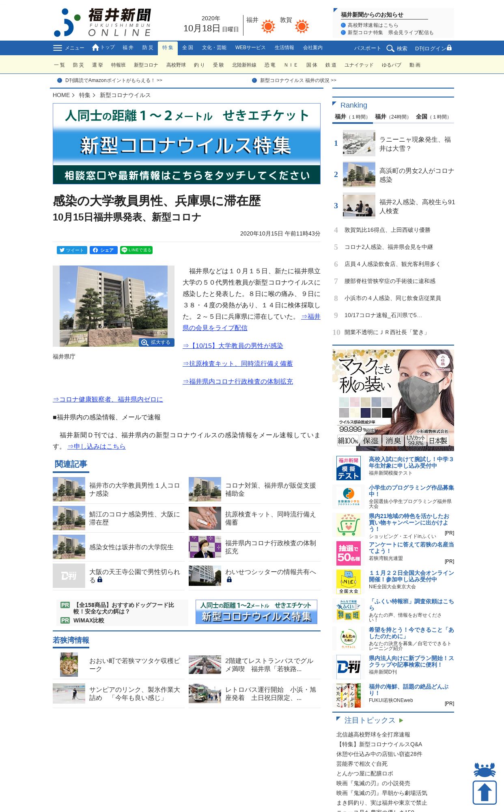504x812 pixels.
Task: Select ゆるパブ in the sub-menu
Action: [x=392, y=65]
